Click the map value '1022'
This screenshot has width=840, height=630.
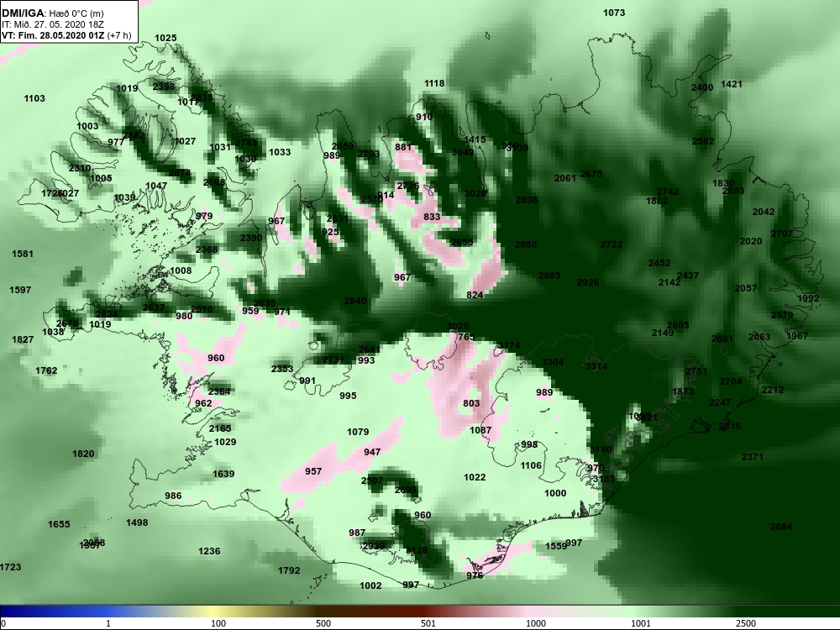(475, 477)
